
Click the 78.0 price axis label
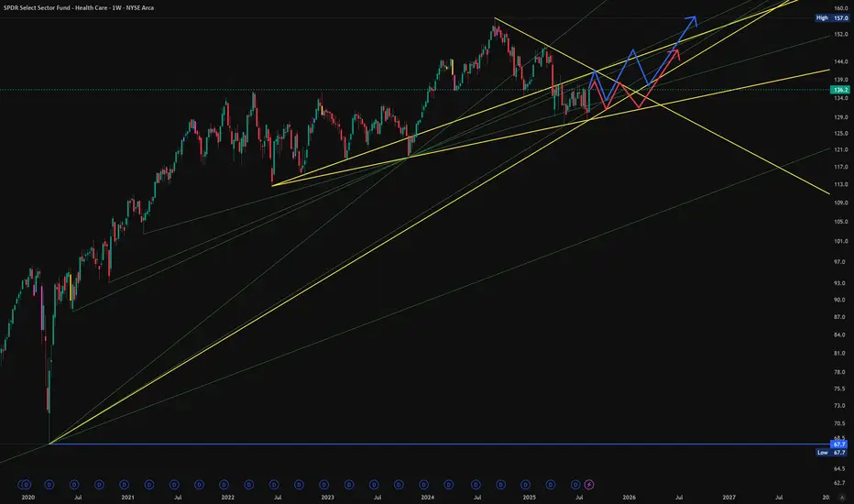(x=840, y=372)
